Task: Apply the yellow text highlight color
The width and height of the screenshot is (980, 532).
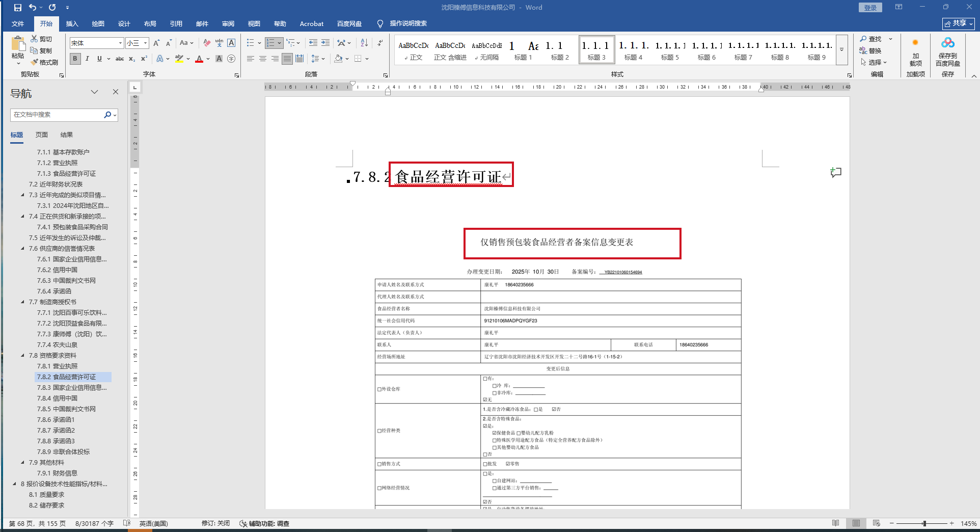Action: (x=179, y=59)
